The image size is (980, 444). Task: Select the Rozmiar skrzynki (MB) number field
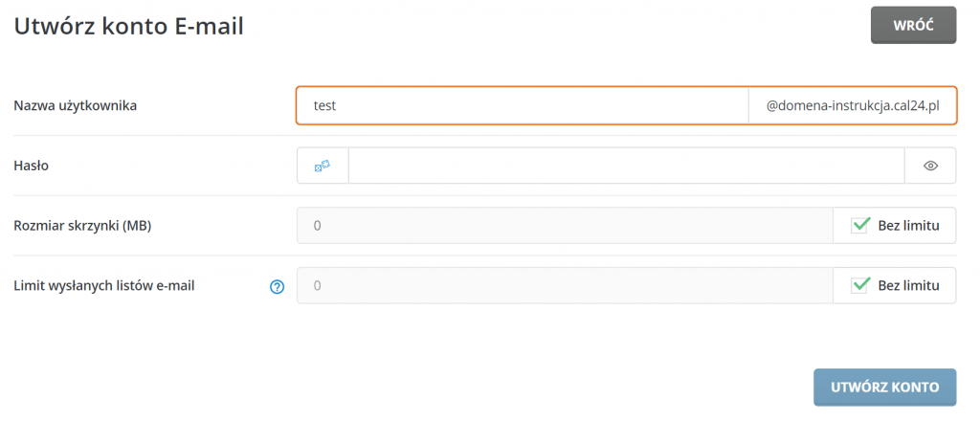click(x=565, y=226)
